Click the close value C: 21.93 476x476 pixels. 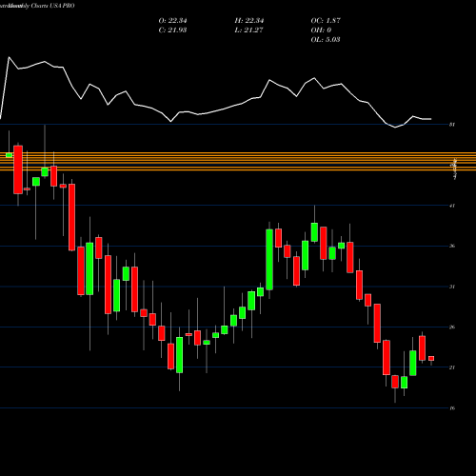[172, 30]
